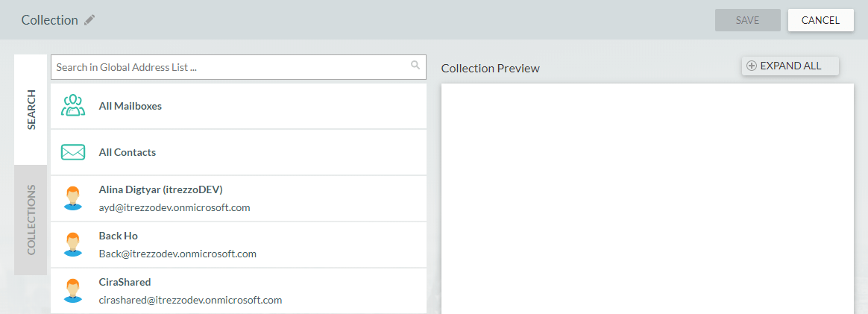Choose the All Contacts label

pyautogui.click(x=128, y=152)
